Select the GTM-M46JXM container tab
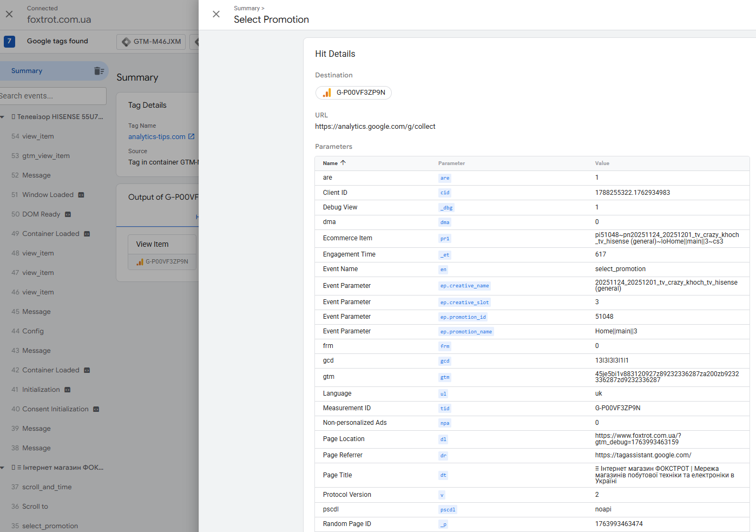 151,42
